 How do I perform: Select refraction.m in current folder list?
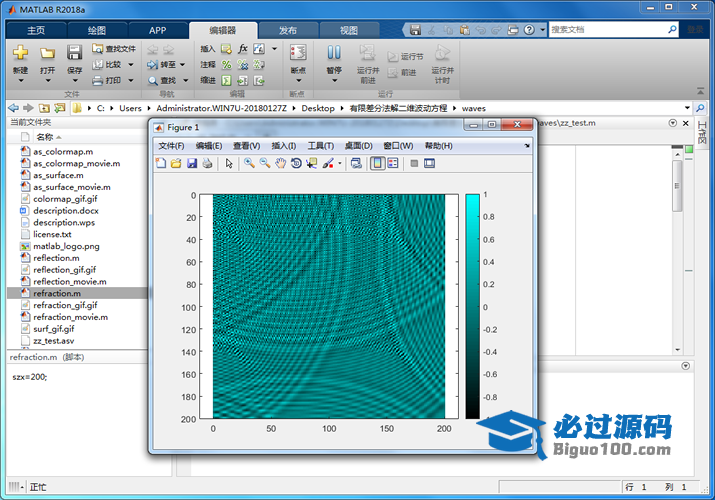tap(78, 293)
